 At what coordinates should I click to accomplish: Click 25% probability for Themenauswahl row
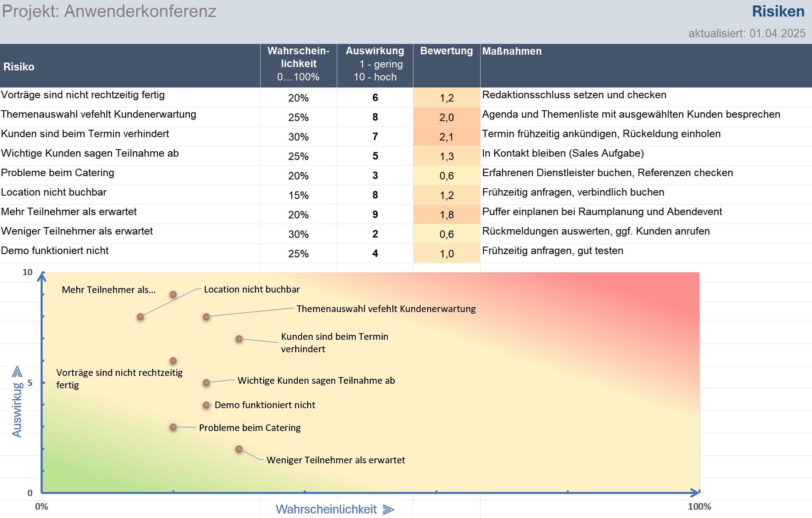tap(298, 117)
